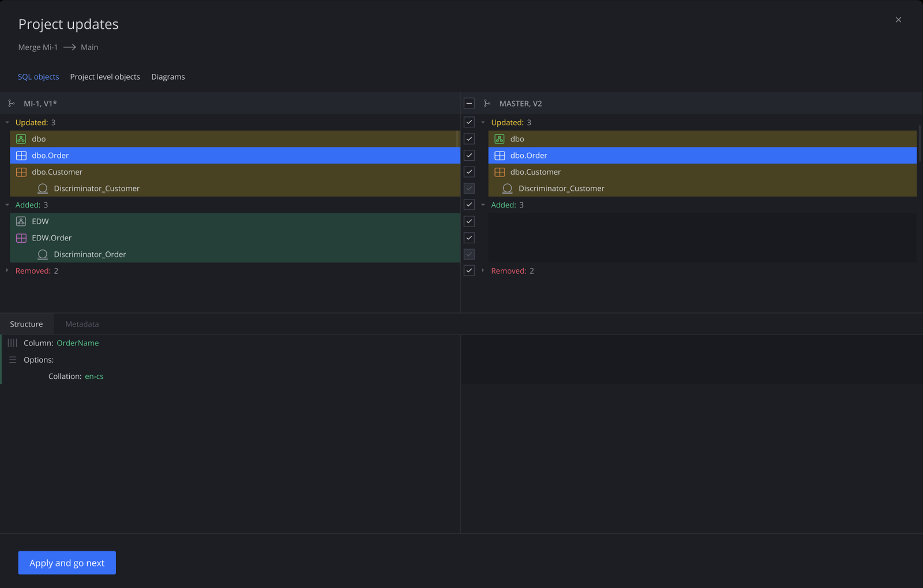Click the Discriminator_Customer icon in left pane
923x588 pixels.
pos(43,189)
